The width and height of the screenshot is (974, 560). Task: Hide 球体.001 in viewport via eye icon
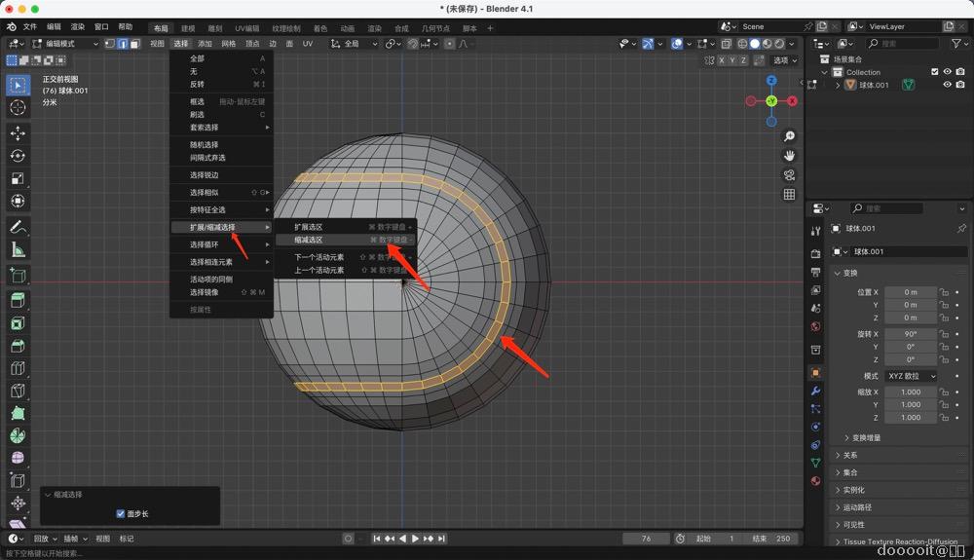pyautogui.click(x=947, y=85)
